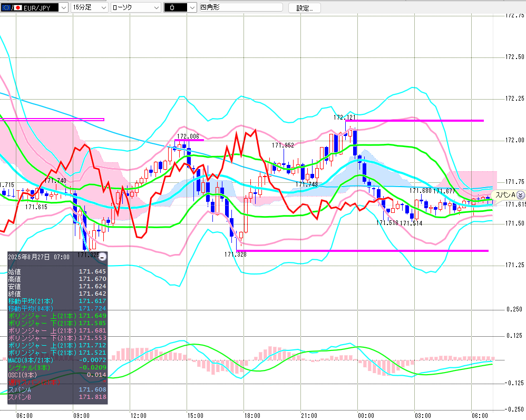The width and height of the screenshot is (526, 420).
Task: Click the 171.328 low price label
Action: (235, 255)
